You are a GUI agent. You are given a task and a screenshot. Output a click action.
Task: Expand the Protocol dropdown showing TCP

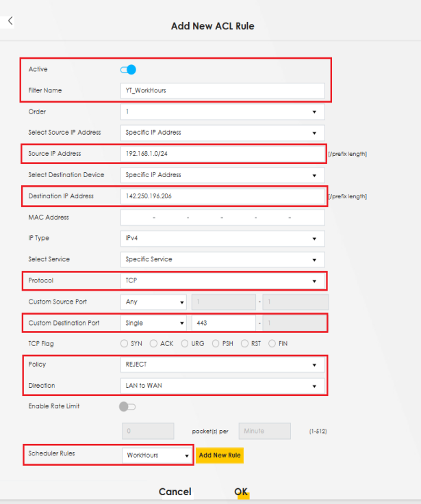[x=222, y=280]
